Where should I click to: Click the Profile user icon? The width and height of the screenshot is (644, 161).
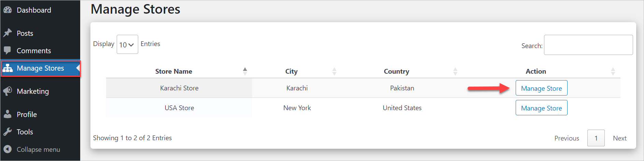(8, 114)
